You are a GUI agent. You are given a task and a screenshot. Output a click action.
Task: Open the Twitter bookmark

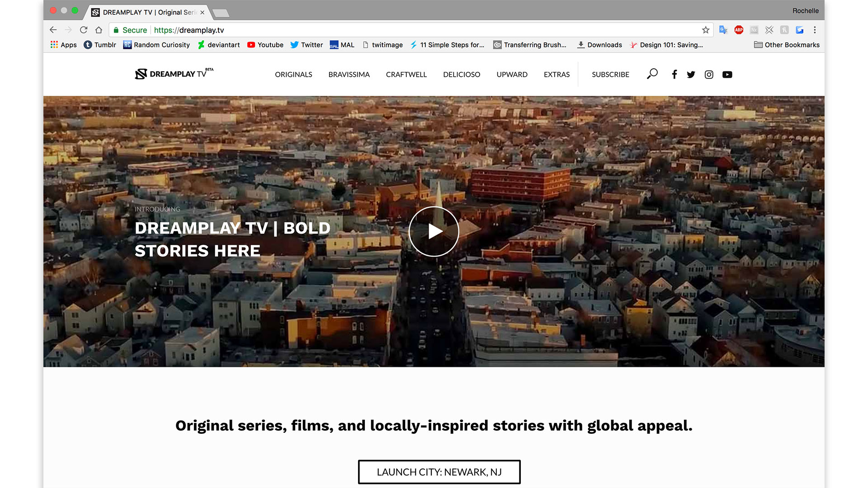(307, 45)
